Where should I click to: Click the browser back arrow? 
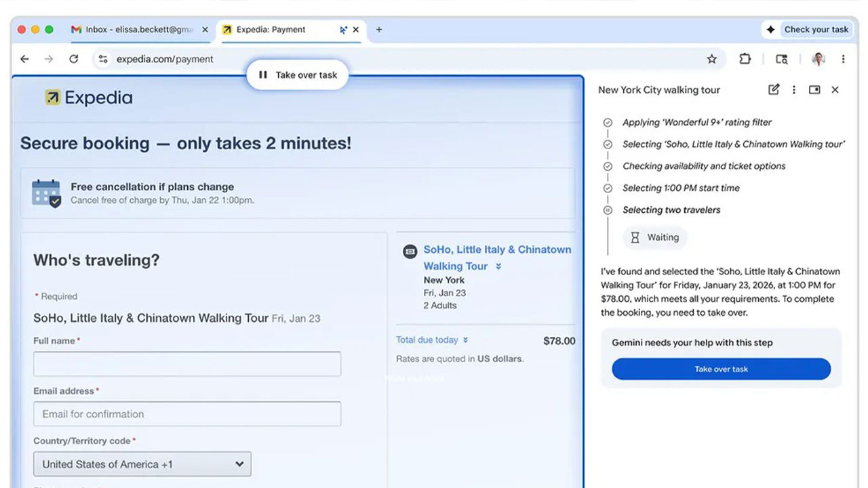point(24,59)
